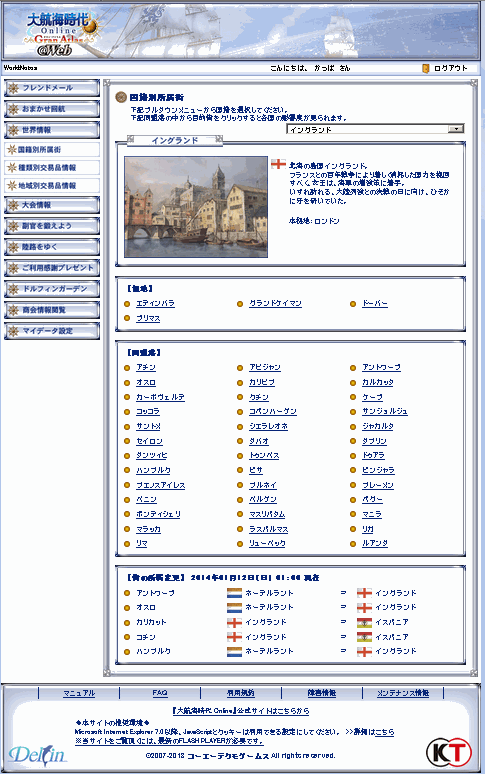Open マイデータ設定 from the sidebar
This screenshot has height=774, width=485.
click(52, 331)
